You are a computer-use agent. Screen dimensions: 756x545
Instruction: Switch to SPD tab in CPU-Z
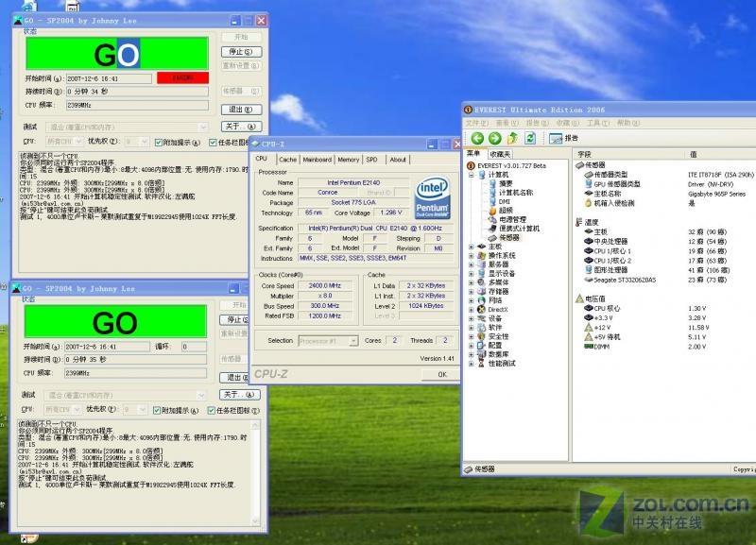371,160
